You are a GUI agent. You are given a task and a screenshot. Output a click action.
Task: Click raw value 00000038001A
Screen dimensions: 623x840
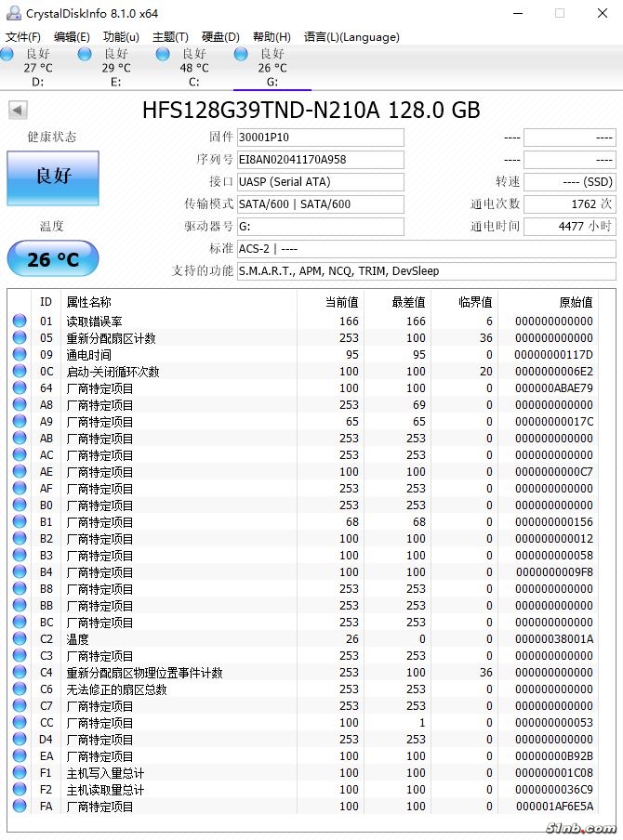point(554,639)
